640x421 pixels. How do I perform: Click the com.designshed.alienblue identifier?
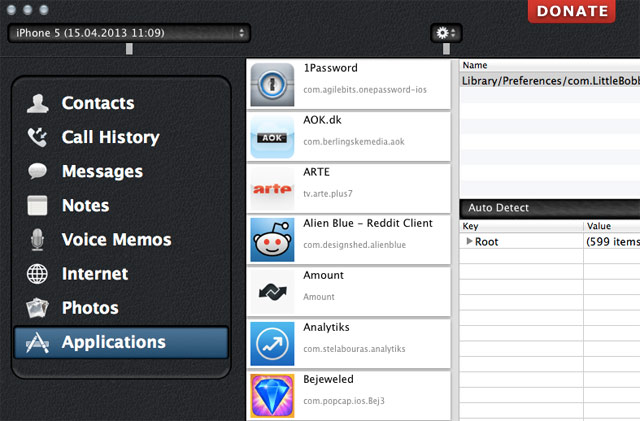coord(354,245)
